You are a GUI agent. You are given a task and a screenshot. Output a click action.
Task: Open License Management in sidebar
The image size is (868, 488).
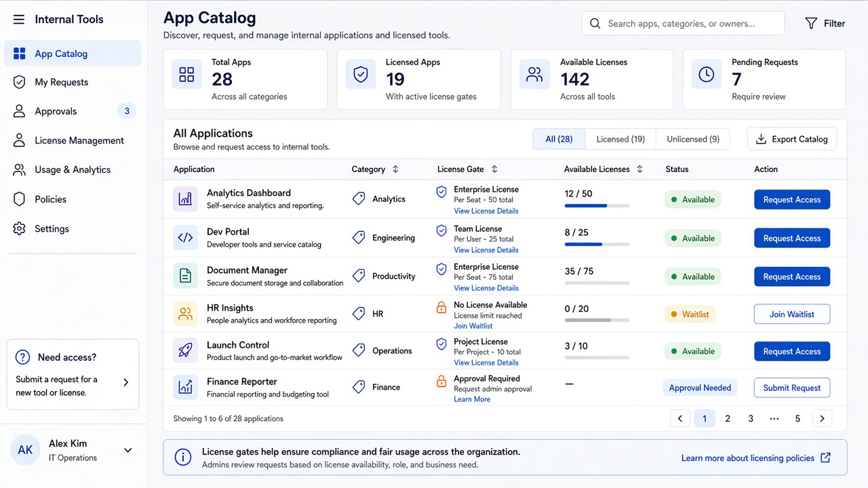73,140
